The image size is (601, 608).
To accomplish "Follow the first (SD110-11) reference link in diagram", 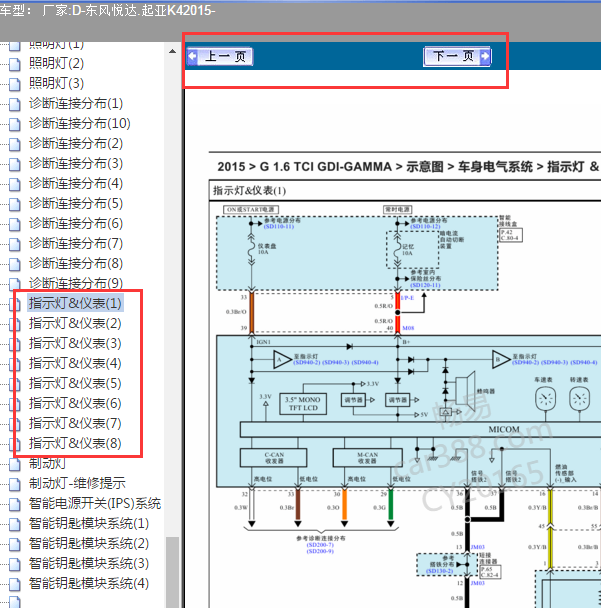I will click(279, 226).
